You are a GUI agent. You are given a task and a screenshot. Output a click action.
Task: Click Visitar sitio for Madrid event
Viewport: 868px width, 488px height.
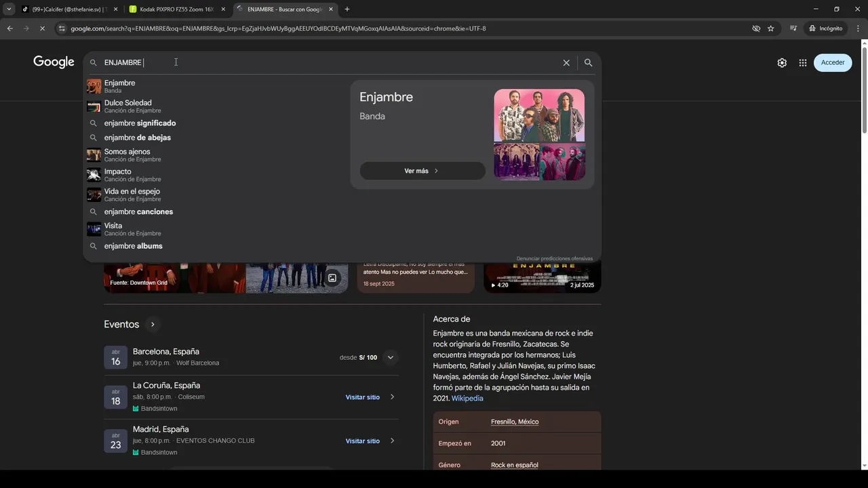[363, 441]
